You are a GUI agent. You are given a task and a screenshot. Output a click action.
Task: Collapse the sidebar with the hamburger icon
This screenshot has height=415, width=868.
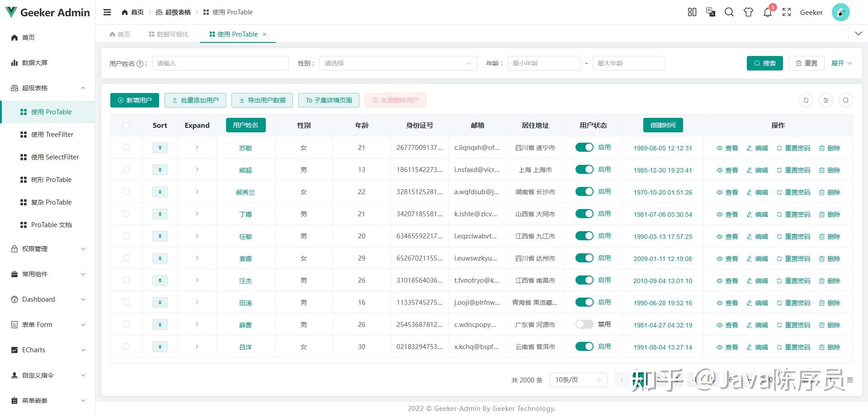pos(107,12)
